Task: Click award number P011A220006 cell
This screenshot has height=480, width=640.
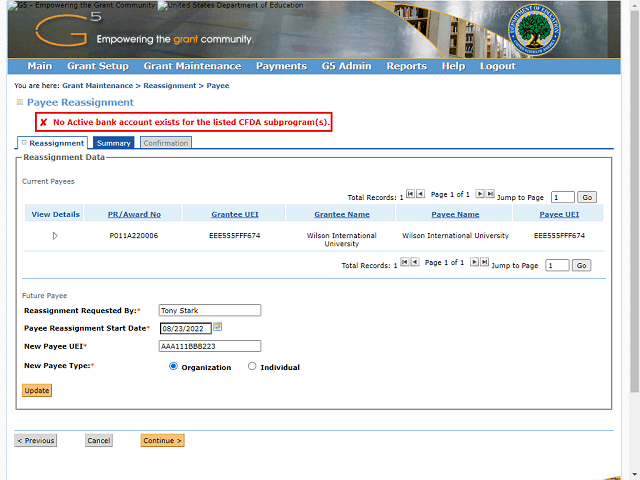Action: [133, 236]
